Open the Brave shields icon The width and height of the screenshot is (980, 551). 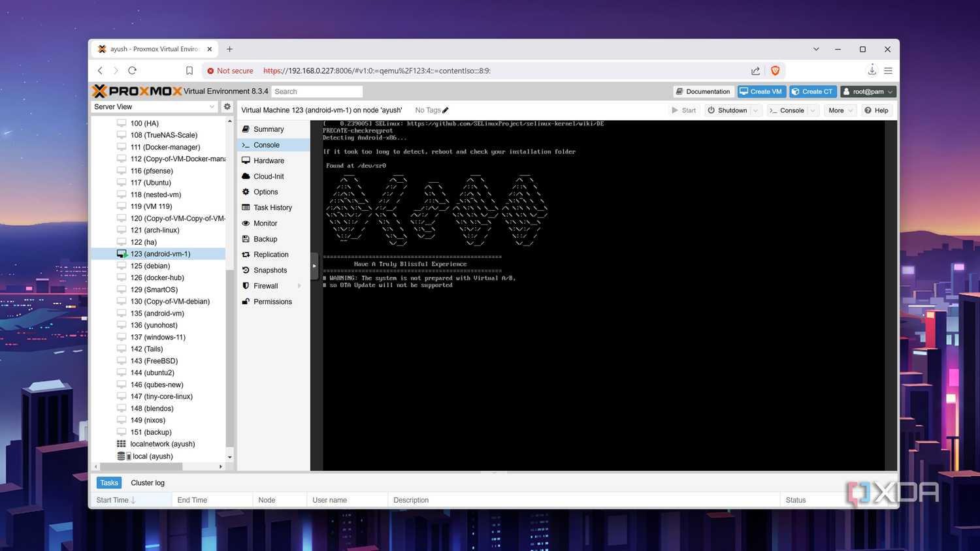[776, 71]
